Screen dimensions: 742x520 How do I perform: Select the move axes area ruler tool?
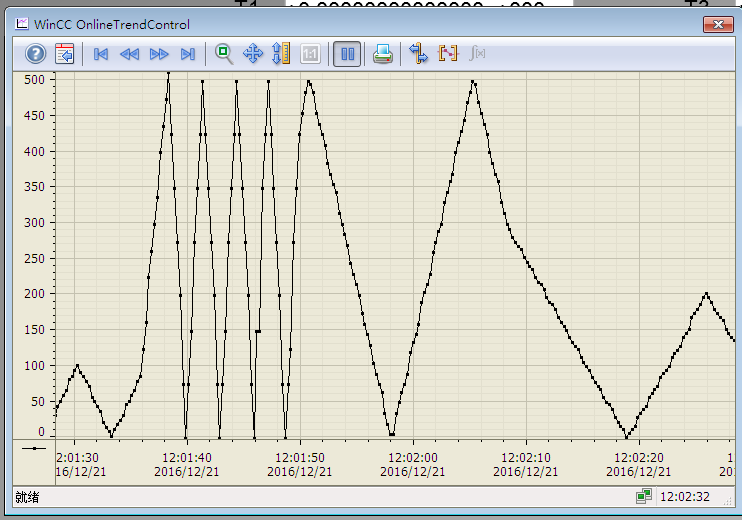(281, 54)
